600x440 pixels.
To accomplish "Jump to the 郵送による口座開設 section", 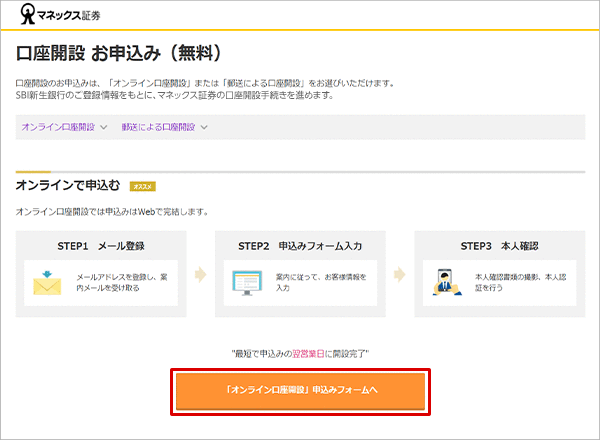I will pyautogui.click(x=158, y=127).
